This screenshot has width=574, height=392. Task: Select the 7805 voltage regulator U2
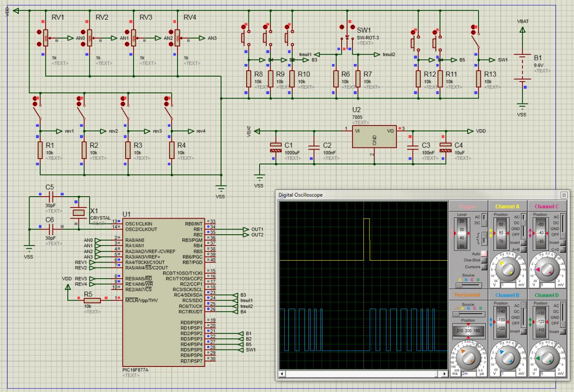tap(374, 136)
